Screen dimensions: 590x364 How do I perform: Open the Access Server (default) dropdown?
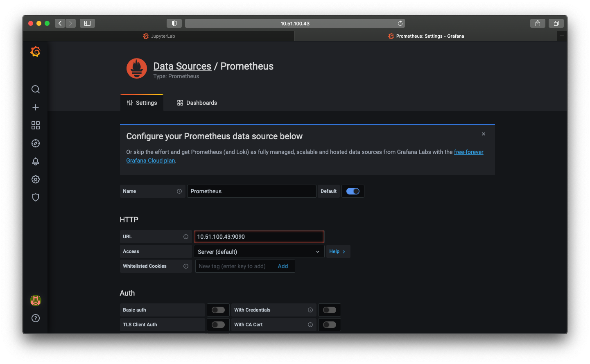tap(259, 251)
